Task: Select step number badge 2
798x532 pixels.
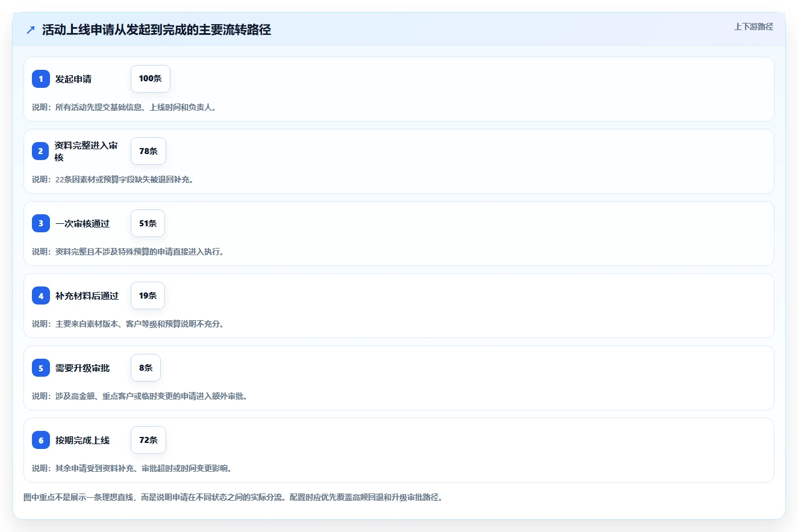Action: tap(41, 151)
